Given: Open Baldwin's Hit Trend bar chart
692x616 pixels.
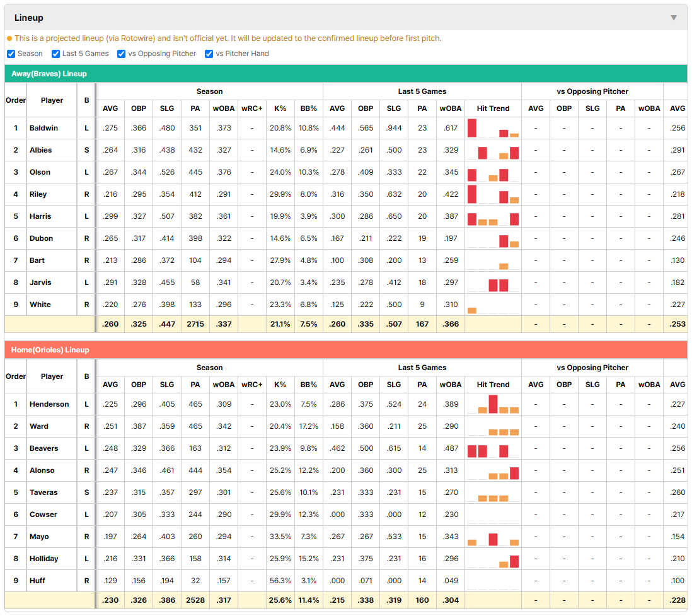Looking at the screenshot, I should (x=493, y=128).
